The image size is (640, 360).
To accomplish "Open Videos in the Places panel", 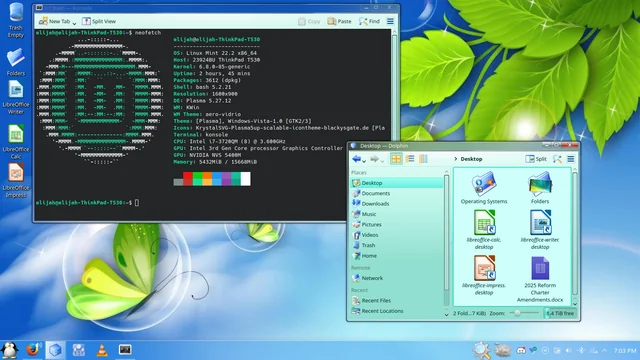I will pyautogui.click(x=397, y=235).
